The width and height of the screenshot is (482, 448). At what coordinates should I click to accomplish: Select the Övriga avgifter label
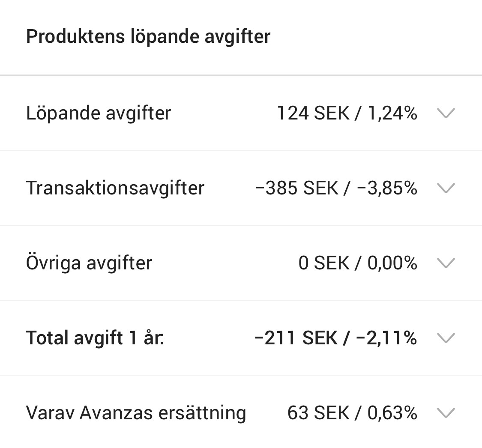[89, 263]
